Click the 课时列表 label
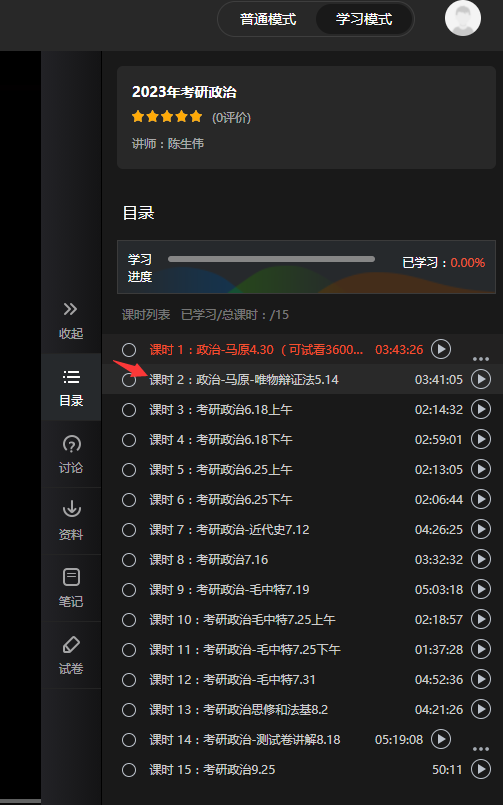503x805 pixels. coord(146,314)
